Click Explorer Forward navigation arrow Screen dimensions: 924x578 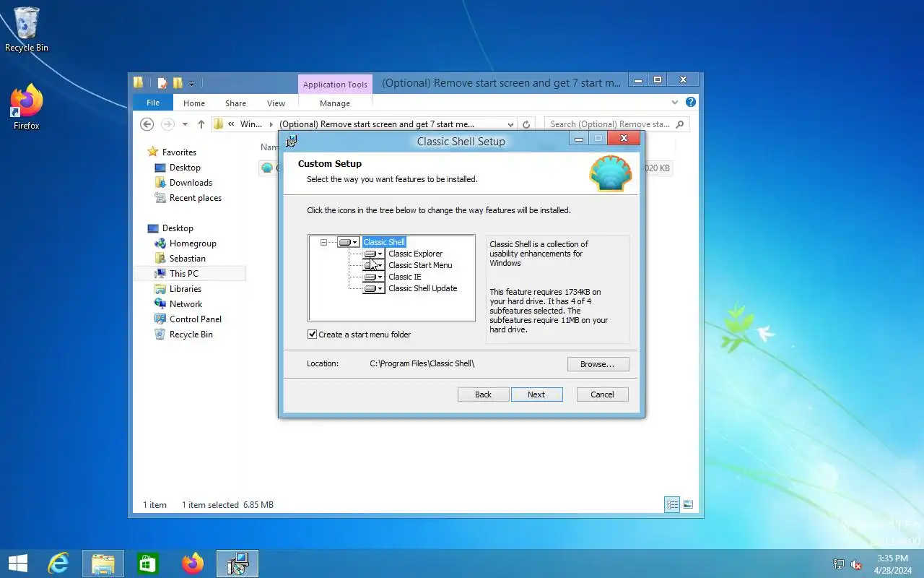point(167,124)
